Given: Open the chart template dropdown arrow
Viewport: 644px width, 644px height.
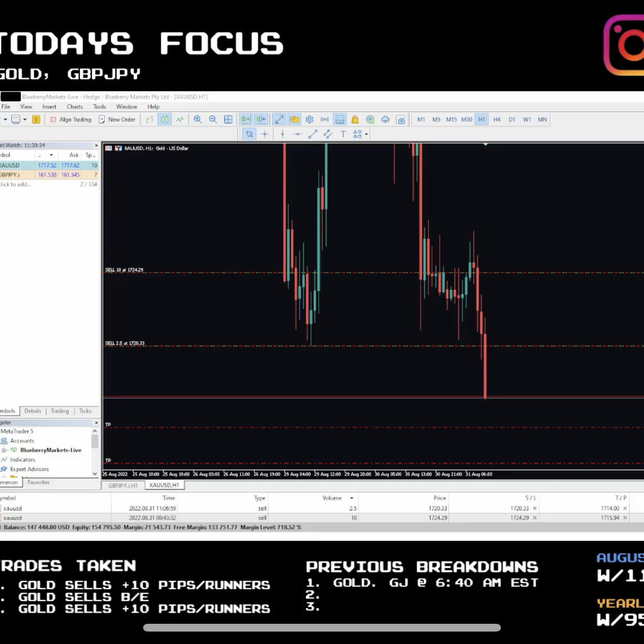Looking at the screenshot, I should tap(24, 119).
